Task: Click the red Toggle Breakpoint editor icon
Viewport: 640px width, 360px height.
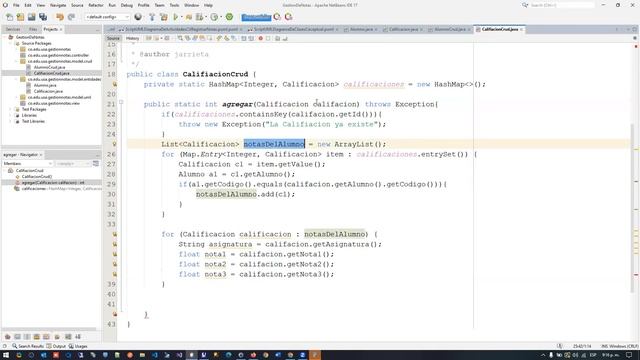Action: coord(260,38)
